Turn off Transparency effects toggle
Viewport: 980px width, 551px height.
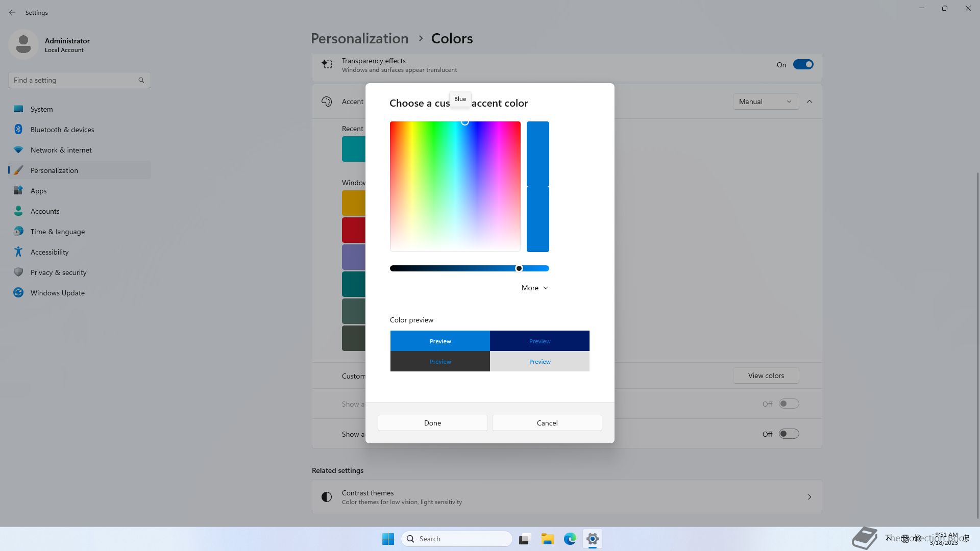[802, 65]
